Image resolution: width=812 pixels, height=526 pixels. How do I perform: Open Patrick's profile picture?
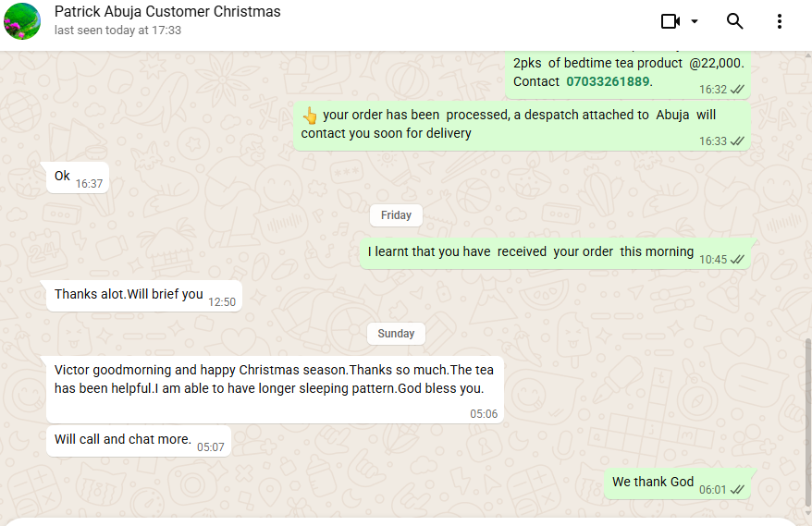click(22, 21)
